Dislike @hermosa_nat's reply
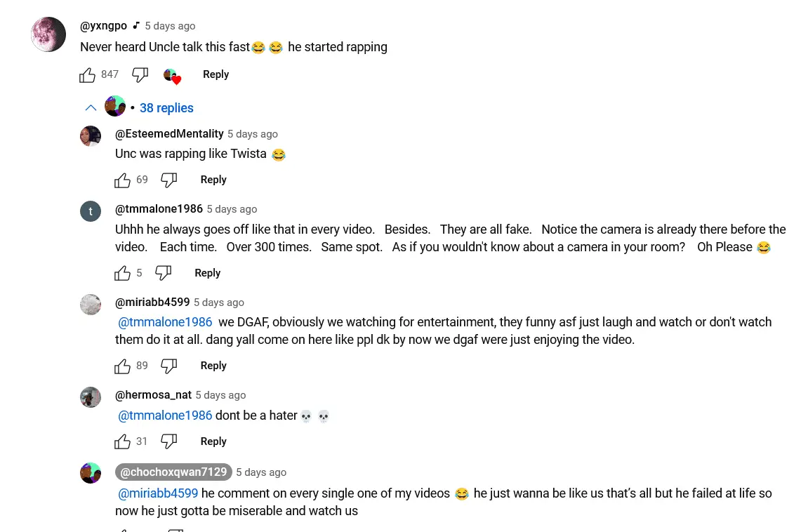Viewport: 808px width, 532px height. 169,442
